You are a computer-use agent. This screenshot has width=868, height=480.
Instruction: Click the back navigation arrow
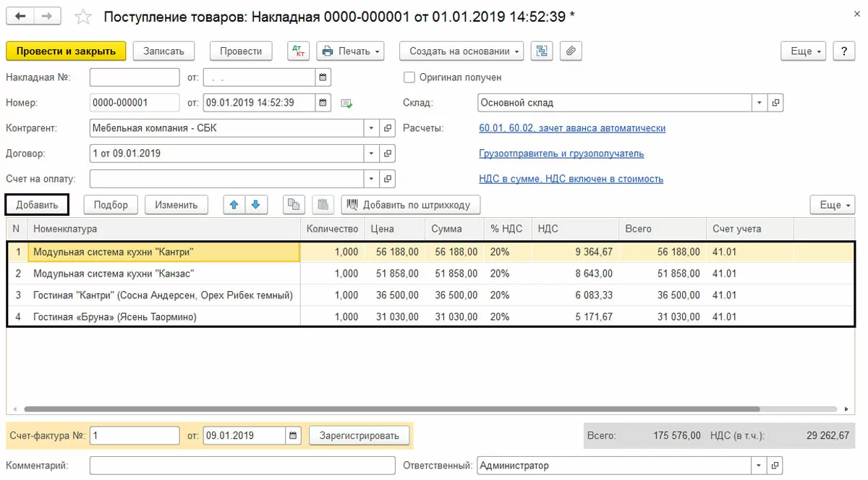click(x=20, y=16)
